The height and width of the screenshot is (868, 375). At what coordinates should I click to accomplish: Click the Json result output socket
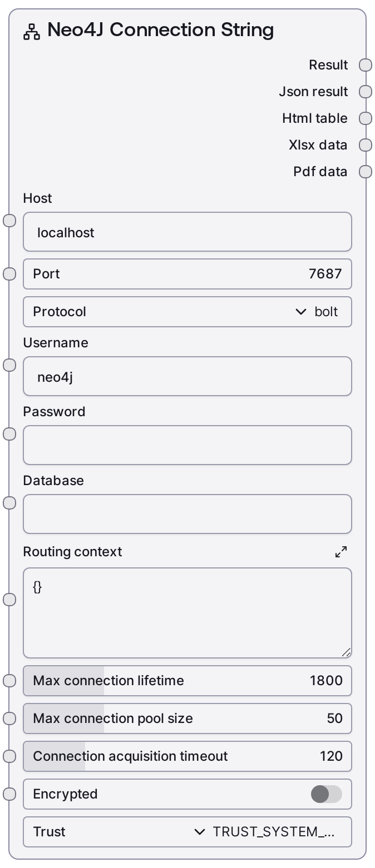(366, 92)
